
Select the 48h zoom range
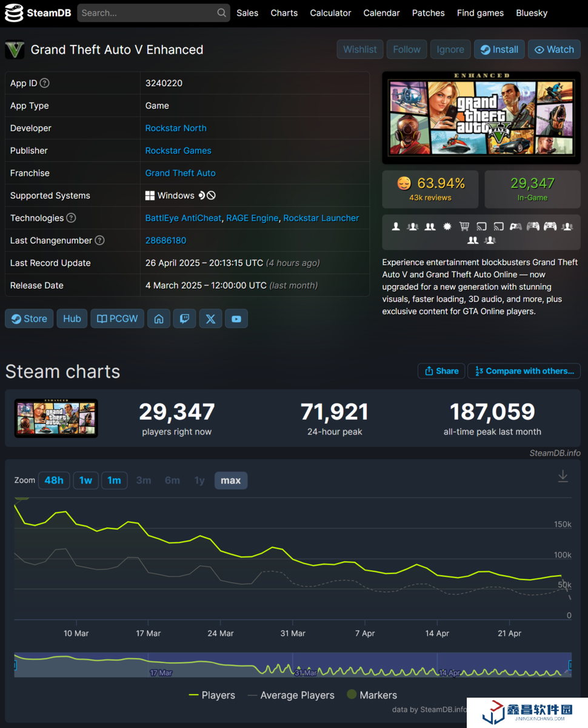click(54, 480)
